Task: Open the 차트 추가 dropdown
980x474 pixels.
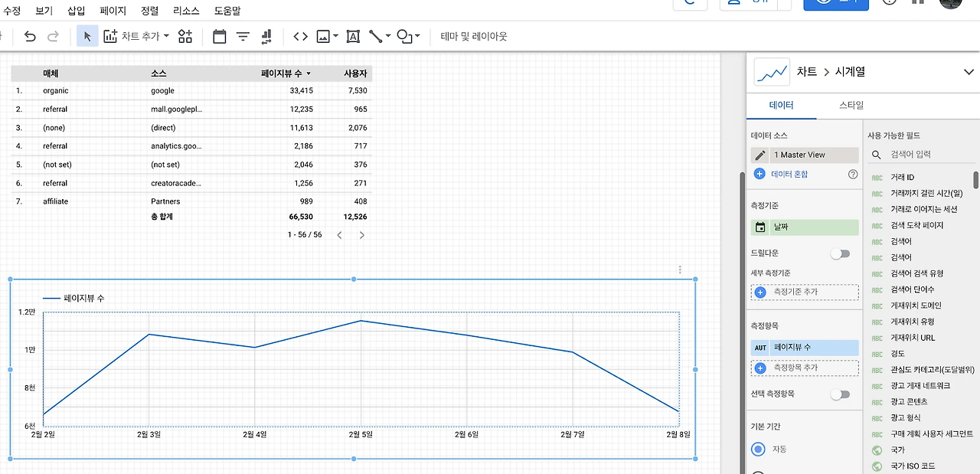Action: coord(136,36)
